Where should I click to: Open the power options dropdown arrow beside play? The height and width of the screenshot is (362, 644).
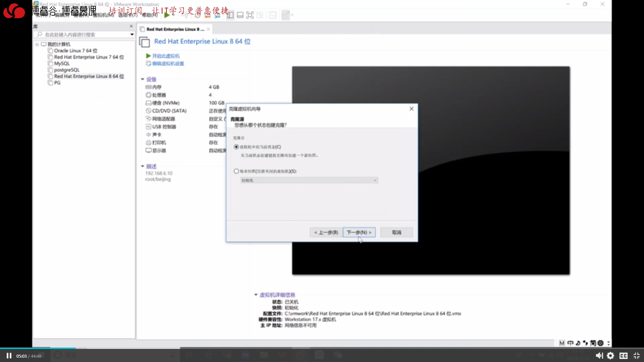173,15
